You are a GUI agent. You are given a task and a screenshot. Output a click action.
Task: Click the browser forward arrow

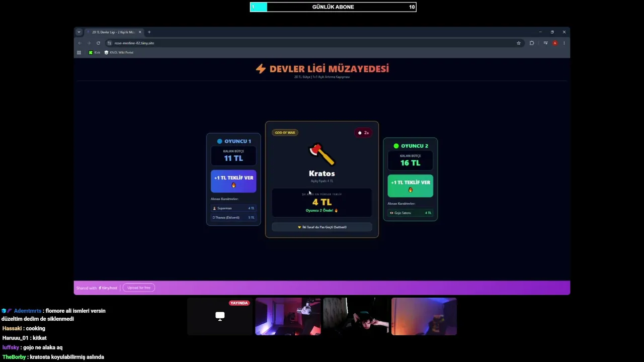pyautogui.click(x=89, y=43)
